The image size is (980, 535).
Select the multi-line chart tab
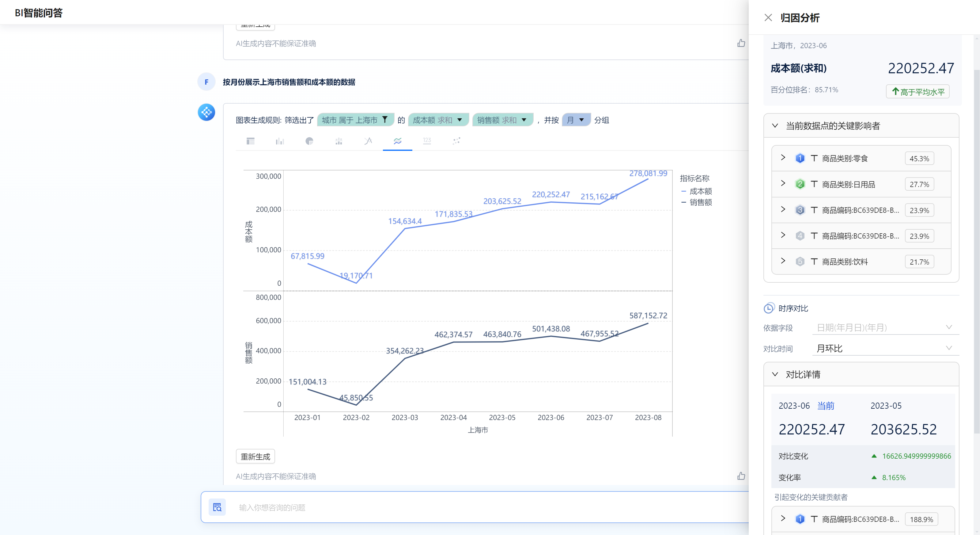coord(398,141)
